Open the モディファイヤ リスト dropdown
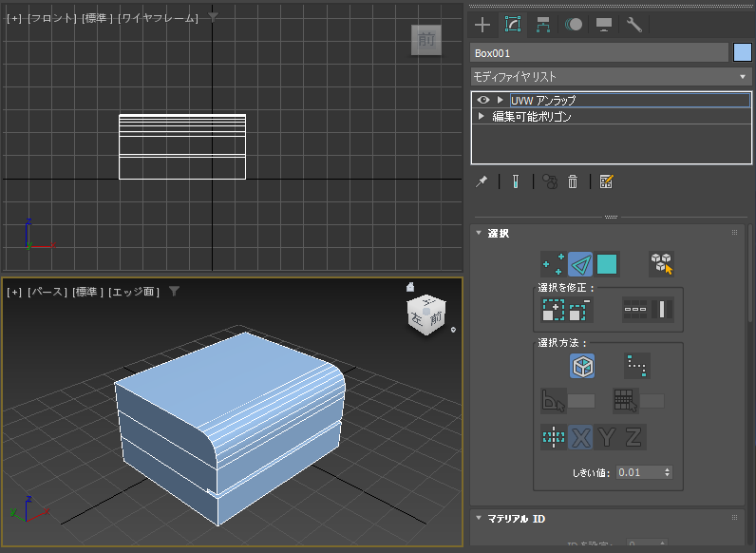Viewport: 756px width, 553px height. 611,77
